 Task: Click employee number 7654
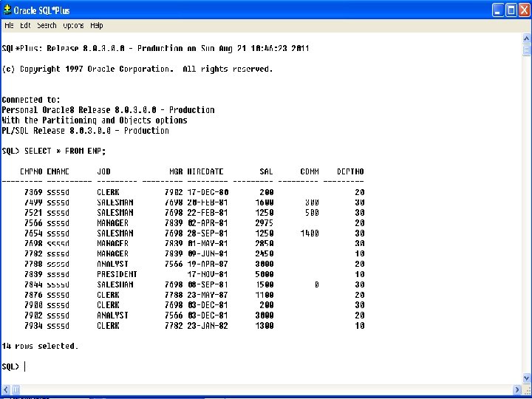point(33,233)
